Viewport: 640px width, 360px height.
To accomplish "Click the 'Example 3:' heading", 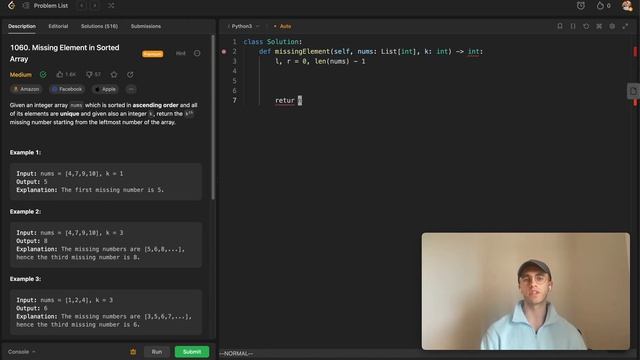I will click(25, 279).
